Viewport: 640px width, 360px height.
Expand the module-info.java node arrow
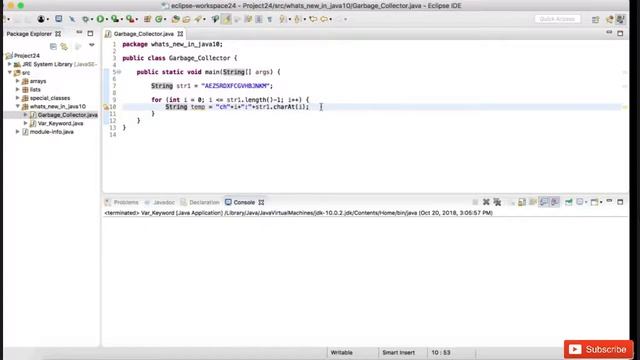coord(18,131)
